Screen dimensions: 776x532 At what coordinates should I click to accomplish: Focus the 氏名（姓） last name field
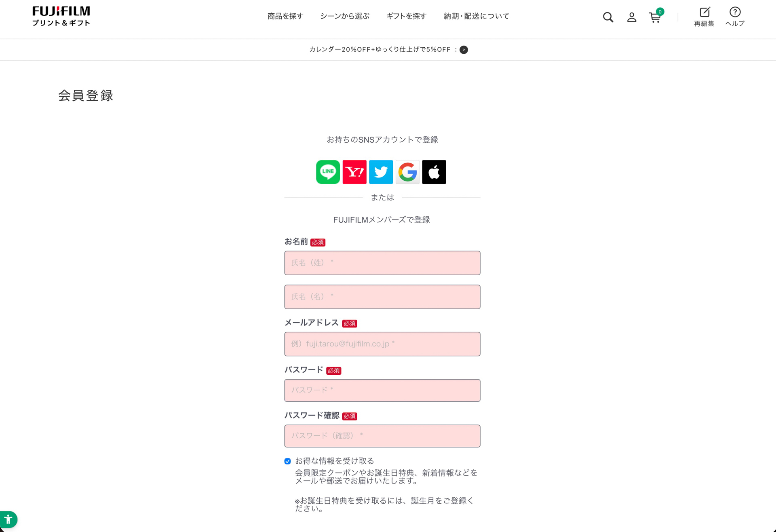point(382,263)
